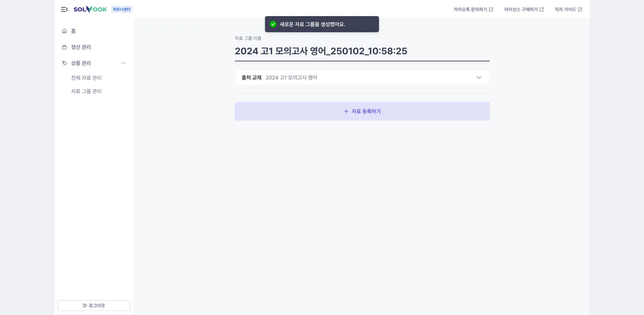Click the 정산 관리 bag icon

pos(64,47)
